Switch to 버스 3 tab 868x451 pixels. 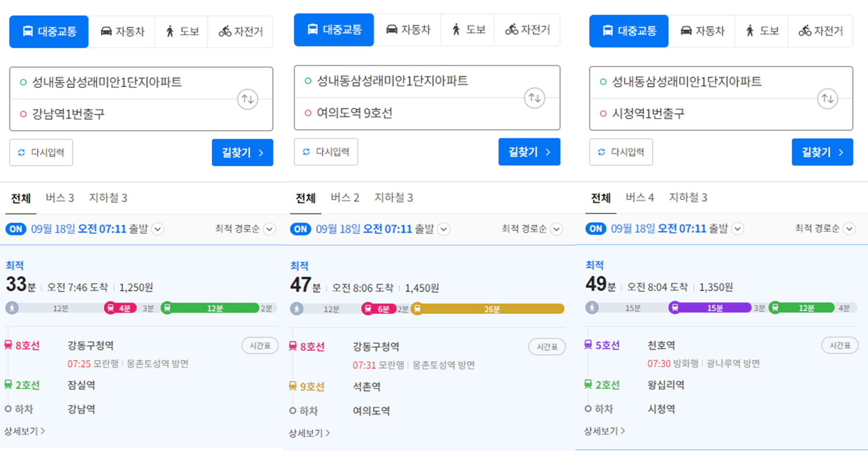[x=60, y=198]
